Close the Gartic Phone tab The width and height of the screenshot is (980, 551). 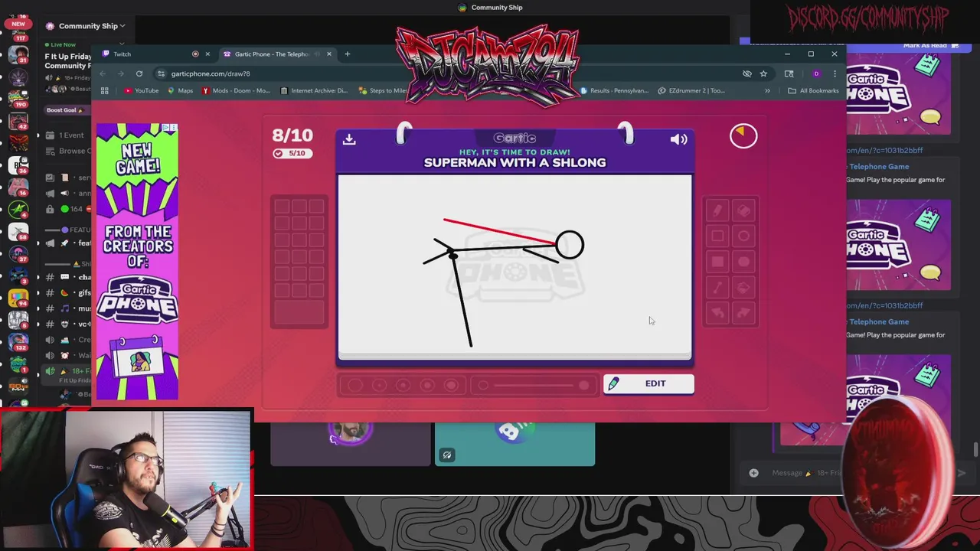[329, 54]
